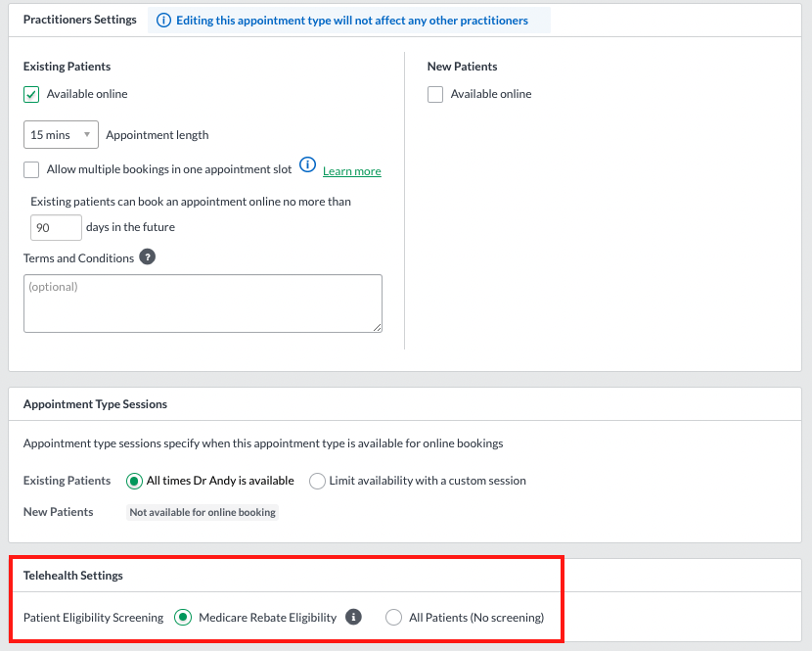Open Terms and Conditions help question icon
812x651 pixels.
tap(148, 257)
